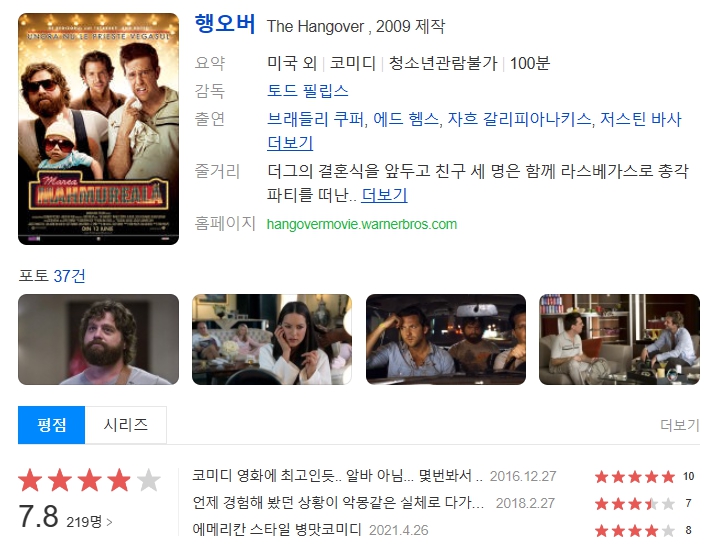
Task: View photo of bearded man close-up
Action: [x=98, y=339]
